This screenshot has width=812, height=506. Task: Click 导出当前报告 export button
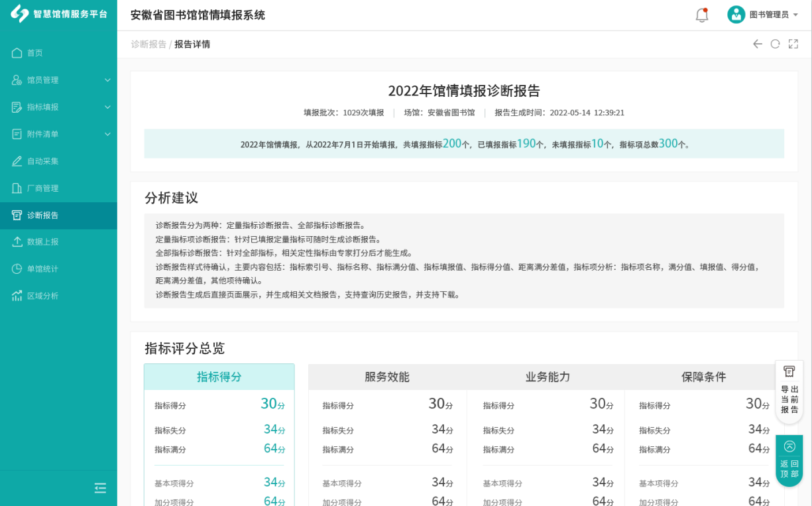pos(789,392)
